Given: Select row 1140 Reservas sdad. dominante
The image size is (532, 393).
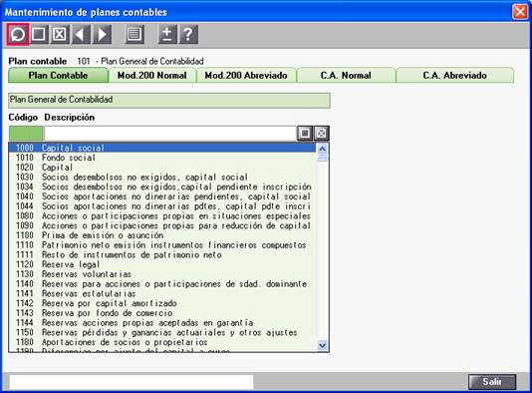Looking at the screenshot, I should click(x=162, y=283).
